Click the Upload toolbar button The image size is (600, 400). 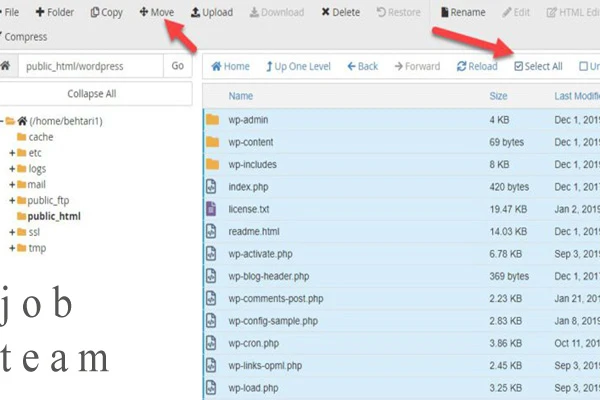pyautogui.click(x=212, y=13)
